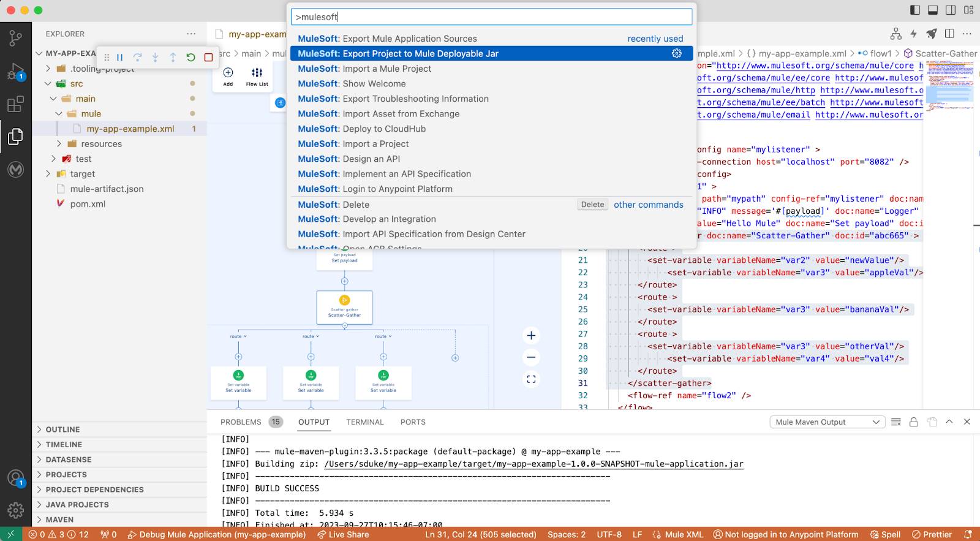This screenshot has height=541, width=980.
Task: Click Not logged in to Anypoint Platform status
Action: click(786, 534)
